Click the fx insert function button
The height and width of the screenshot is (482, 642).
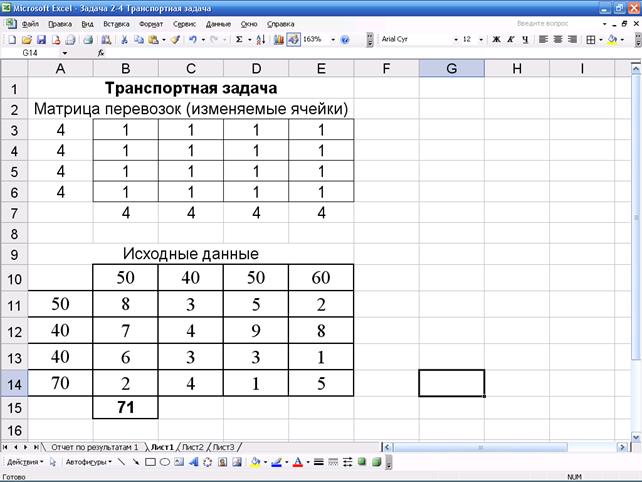coord(101,53)
